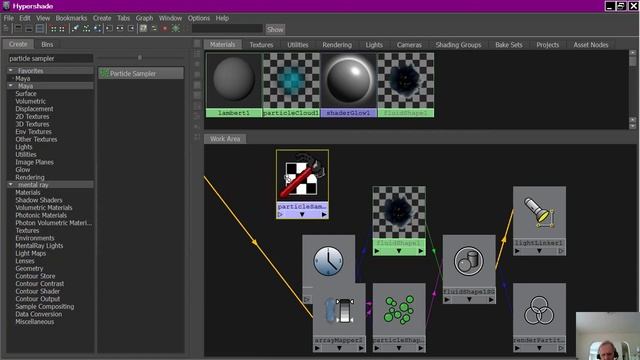
Task: Select Shadow Shaders under mental ray
Action: tap(39, 200)
